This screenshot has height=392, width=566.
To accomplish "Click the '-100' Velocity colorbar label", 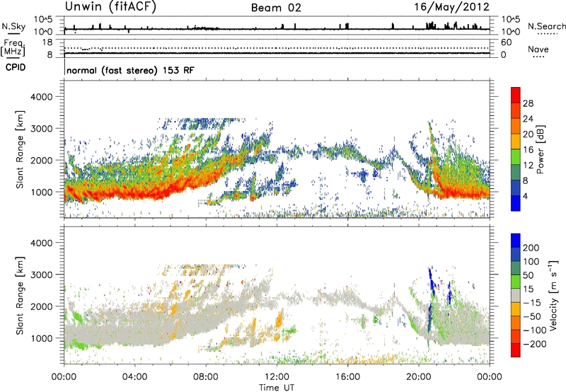I will coord(535,330).
